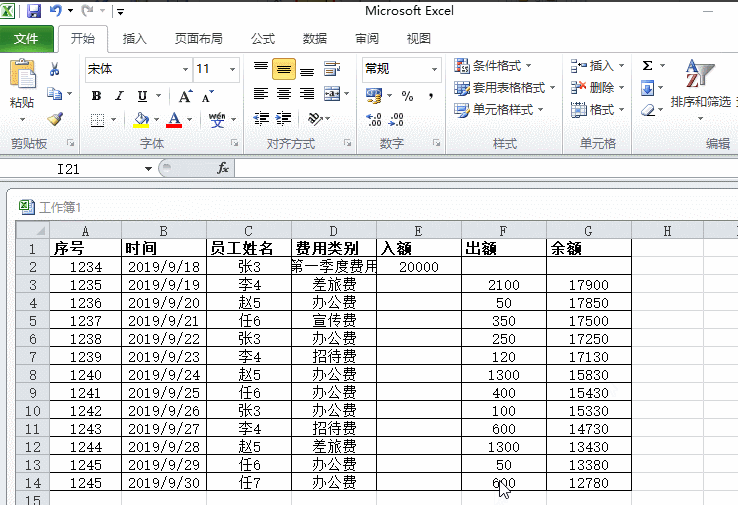Switch to the 数据 Data tab

315,39
